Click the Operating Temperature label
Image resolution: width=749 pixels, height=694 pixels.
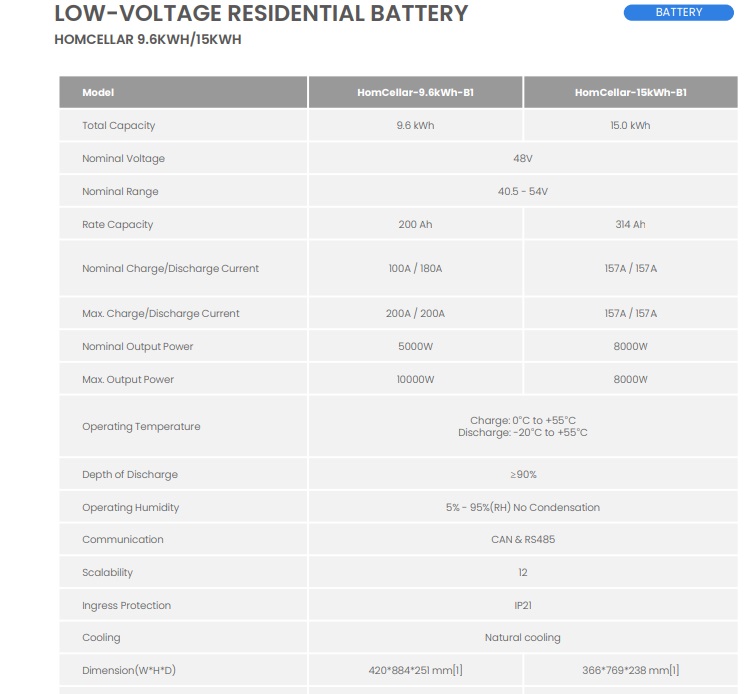pyautogui.click(x=141, y=426)
